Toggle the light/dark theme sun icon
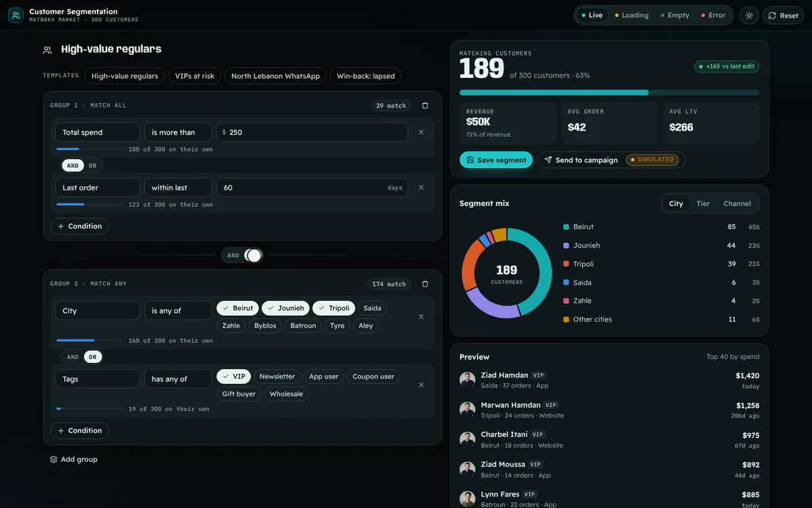The image size is (812, 508). pos(749,16)
